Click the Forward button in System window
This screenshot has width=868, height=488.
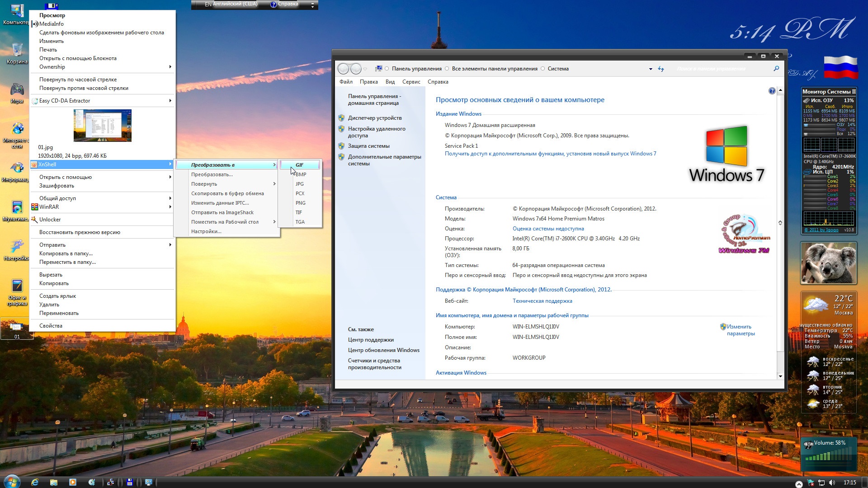(356, 69)
